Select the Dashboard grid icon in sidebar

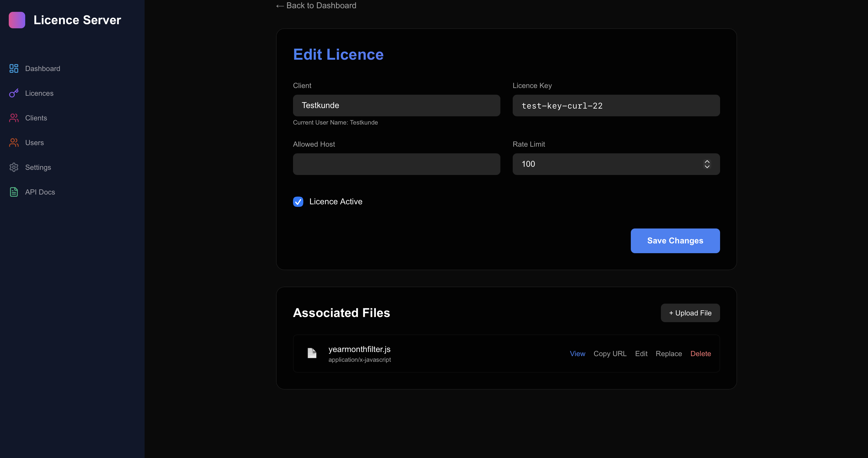[13, 68]
